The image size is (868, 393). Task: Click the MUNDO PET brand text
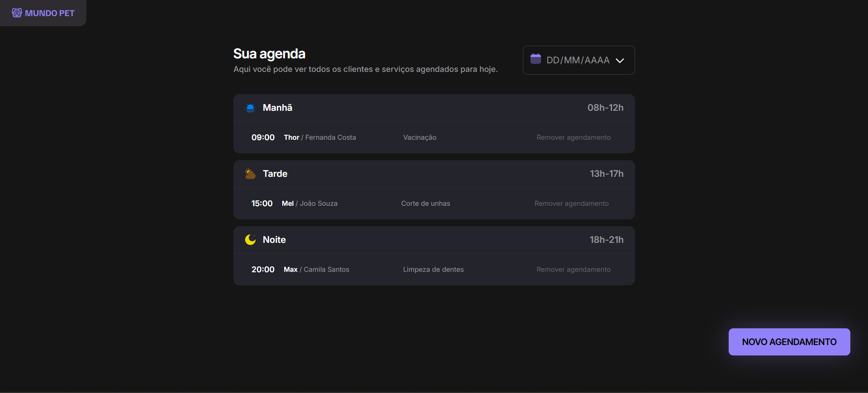[50, 13]
